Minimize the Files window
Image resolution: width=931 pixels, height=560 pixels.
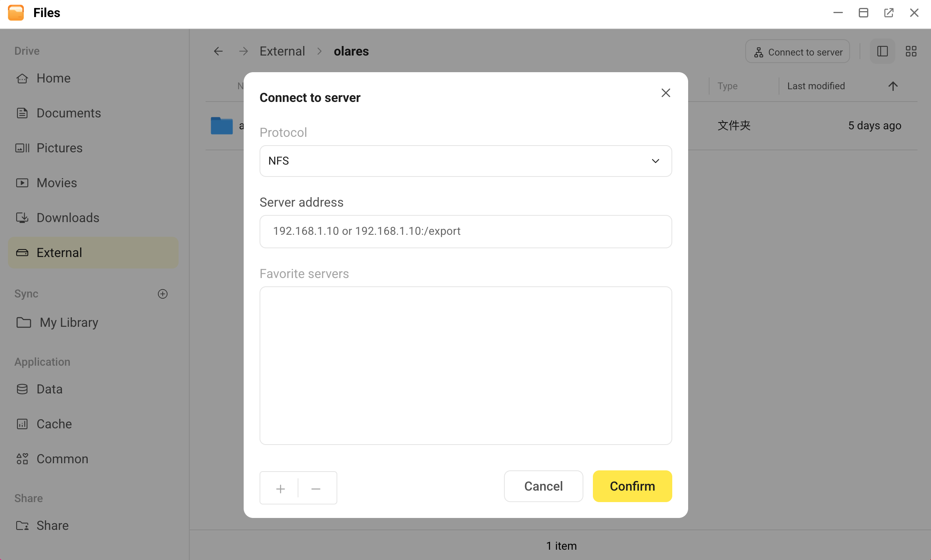pos(838,13)
